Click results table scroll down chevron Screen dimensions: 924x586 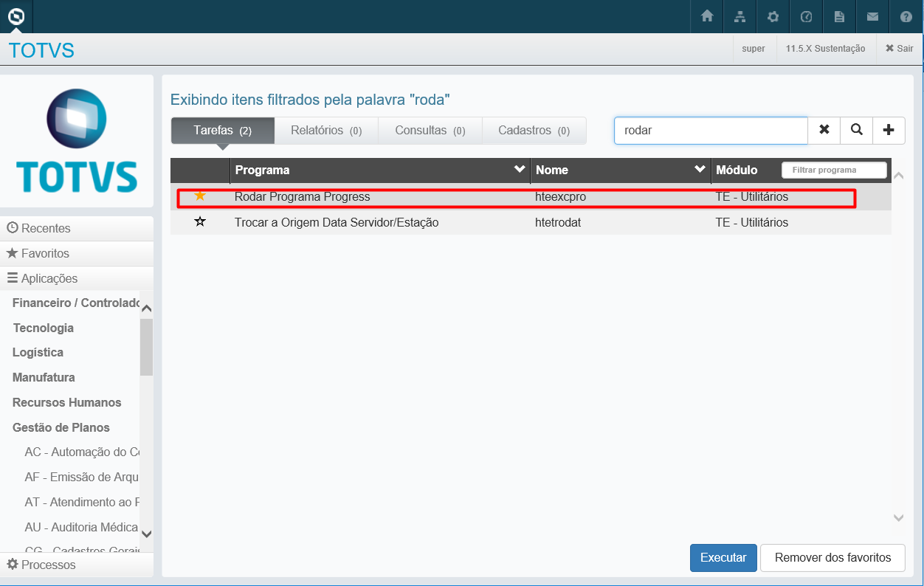[898, 518]
